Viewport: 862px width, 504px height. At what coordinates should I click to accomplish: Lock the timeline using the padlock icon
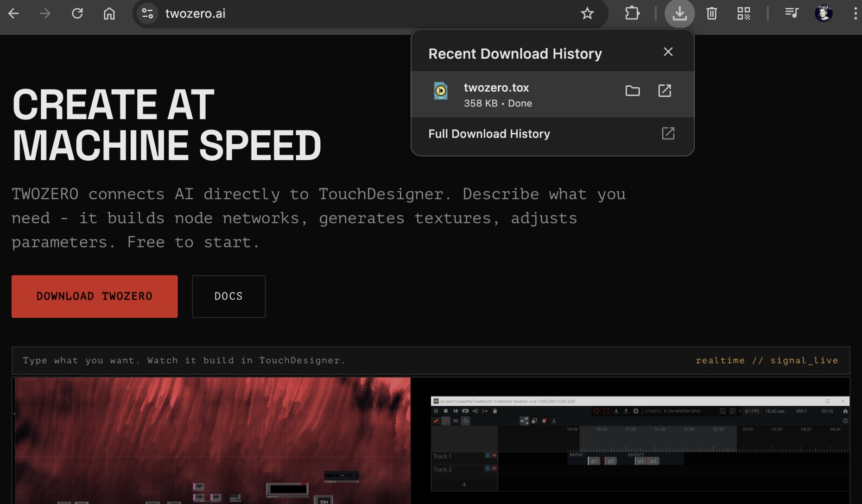point(495,411)
